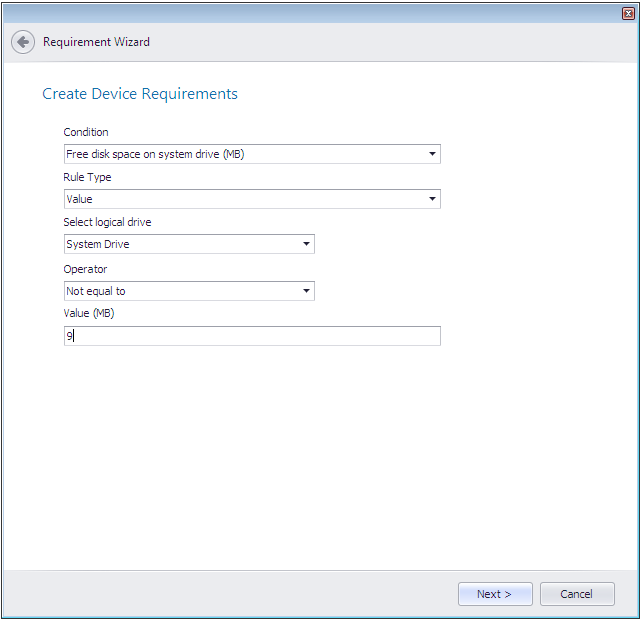Click the Cancel button
This screenshot has width=640, height=620.
coord(576,594)
